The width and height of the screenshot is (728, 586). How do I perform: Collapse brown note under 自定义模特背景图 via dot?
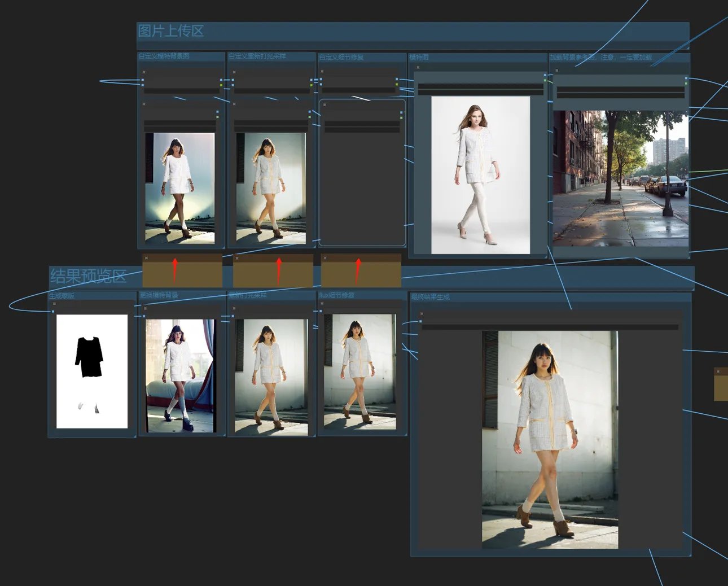coord(146,258)
